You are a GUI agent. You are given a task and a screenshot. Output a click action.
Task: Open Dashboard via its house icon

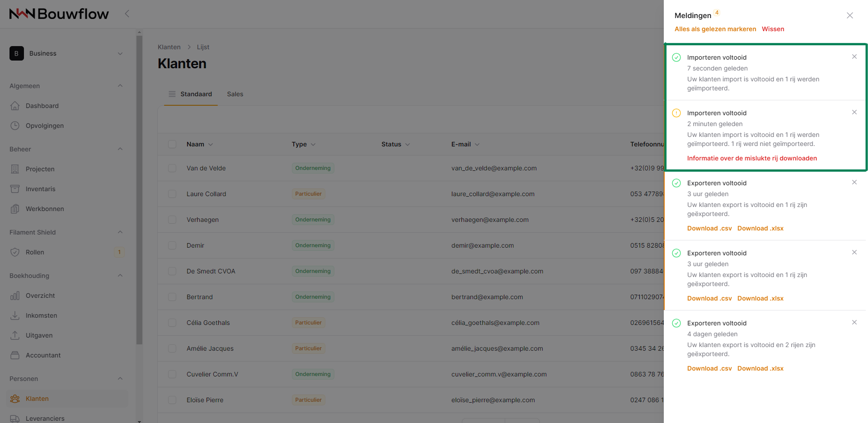15,106
